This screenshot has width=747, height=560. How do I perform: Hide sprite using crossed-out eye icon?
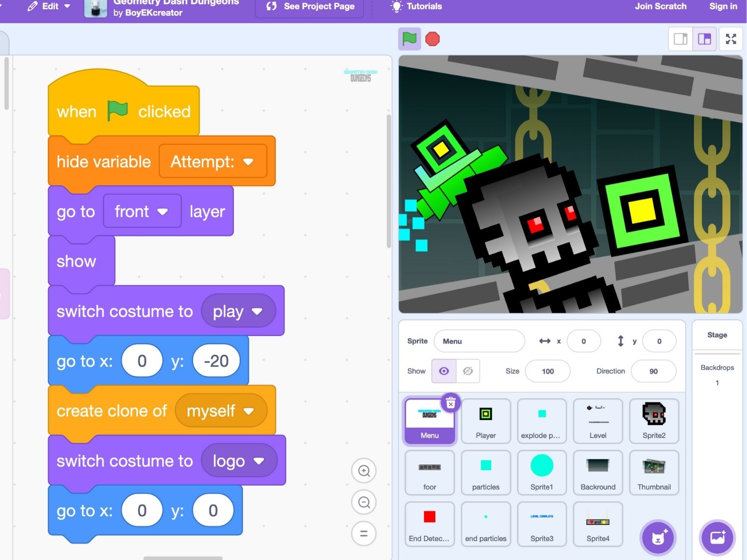tap(468, 371)
